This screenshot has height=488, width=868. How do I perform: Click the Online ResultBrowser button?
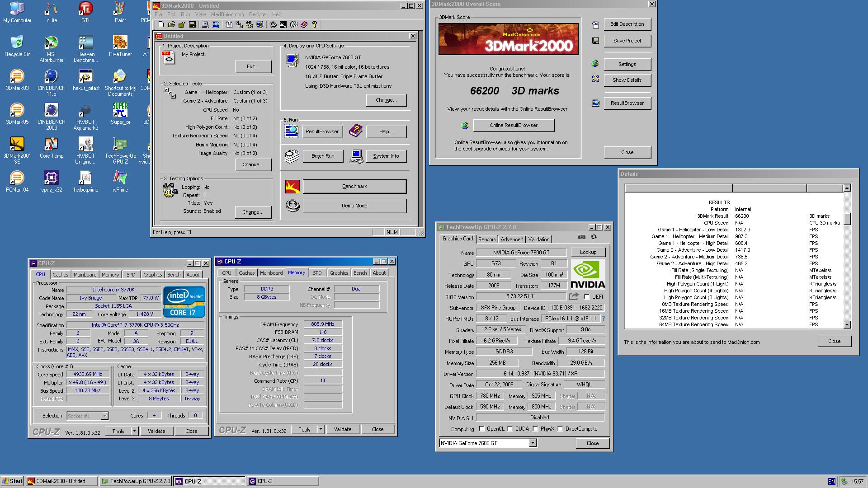[x=514, y=125]
